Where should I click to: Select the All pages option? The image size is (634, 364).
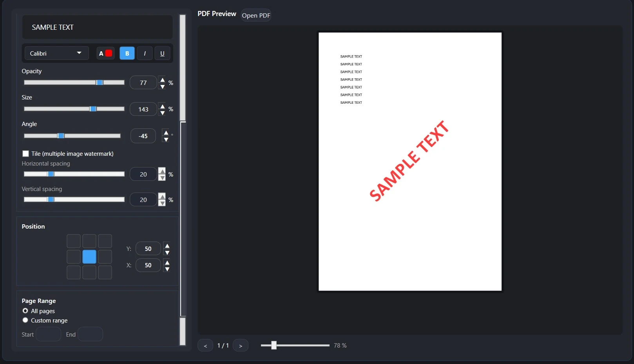(x=25, y=311)
